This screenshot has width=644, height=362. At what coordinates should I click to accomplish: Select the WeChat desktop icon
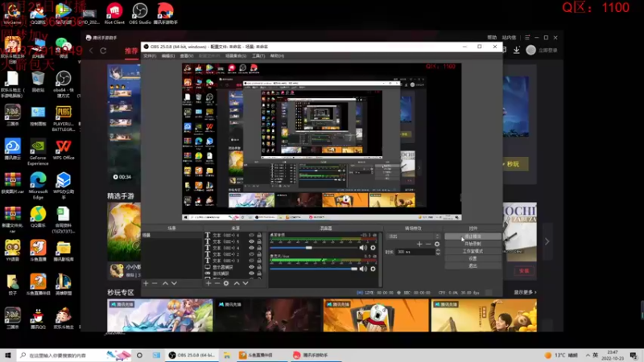[x=64, y=47]
